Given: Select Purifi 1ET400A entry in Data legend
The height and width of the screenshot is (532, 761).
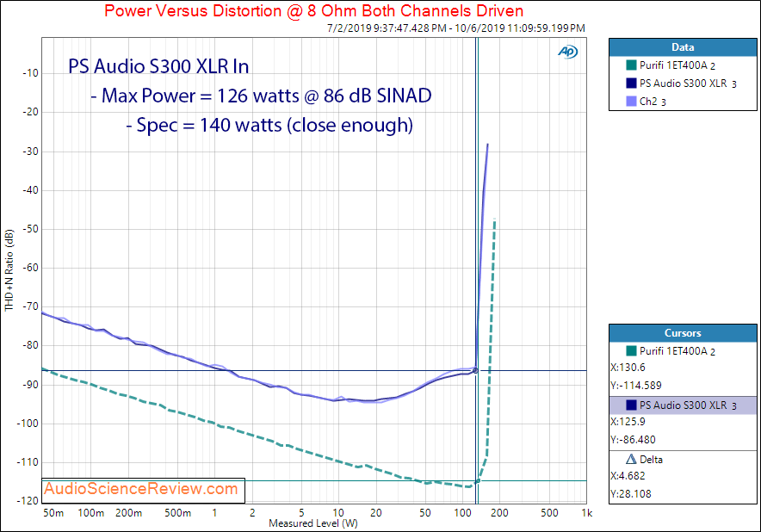Looking at the screenshot, I should pyautogui.click(x=677, y=65).
